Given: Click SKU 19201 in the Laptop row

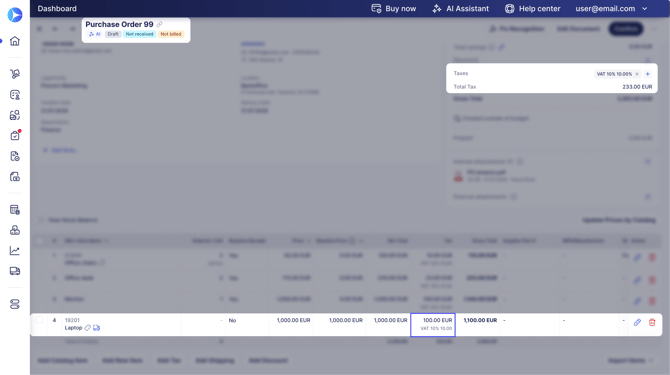Looking at the screenshot, I should (72, 320).
